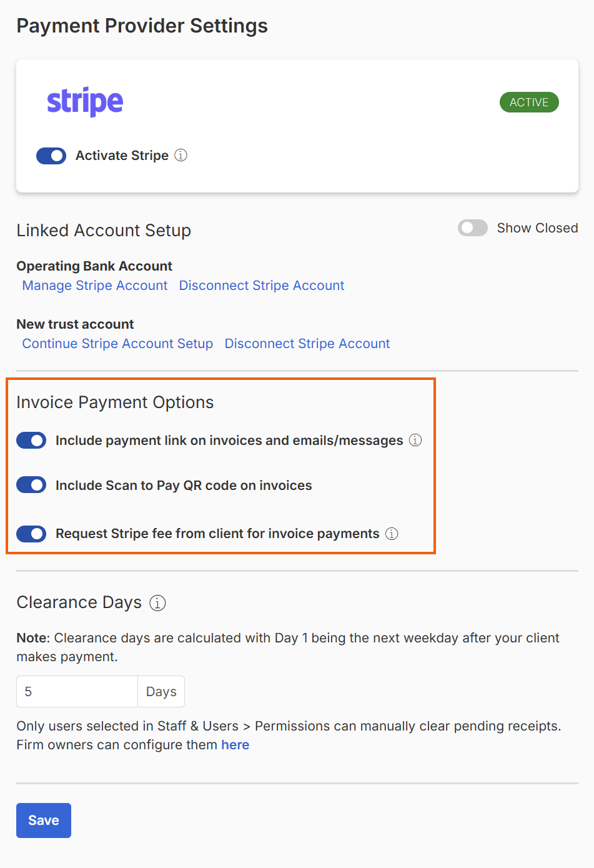Focus the clearance days number field
Viewport: 594px width, 868px height.
[77, 692]
